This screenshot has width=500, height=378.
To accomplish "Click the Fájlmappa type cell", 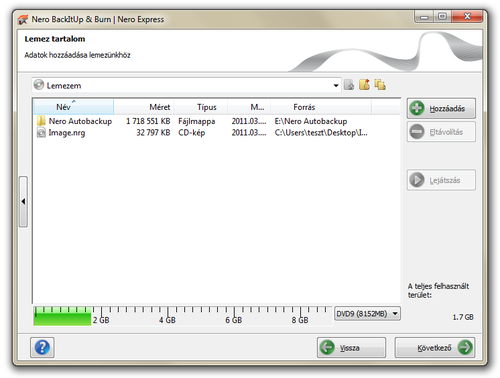I will [197, 121].
